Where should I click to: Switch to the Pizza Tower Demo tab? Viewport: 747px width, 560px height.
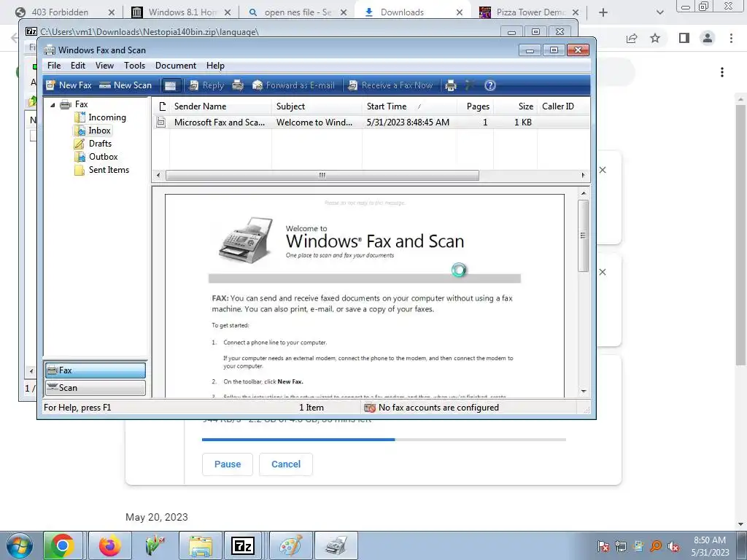coord(530,12)
